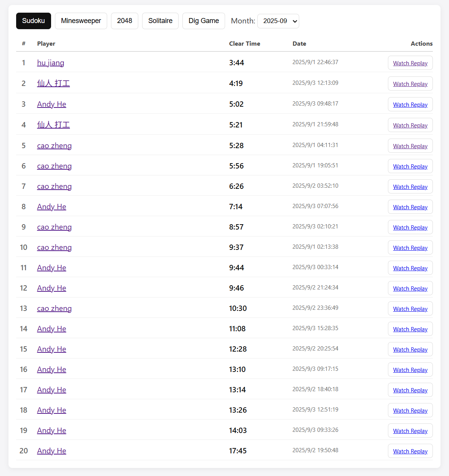Watch Replay for the 9:37 clear time
The width and height of the screenshot is (449, 476).
pyautogui.click(x=410, y=248)
